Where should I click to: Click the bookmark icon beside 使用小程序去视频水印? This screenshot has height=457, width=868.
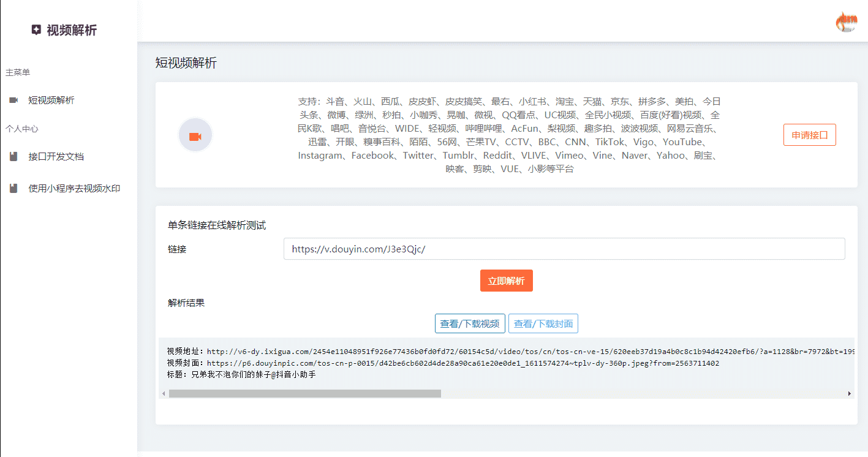[13, 188]
